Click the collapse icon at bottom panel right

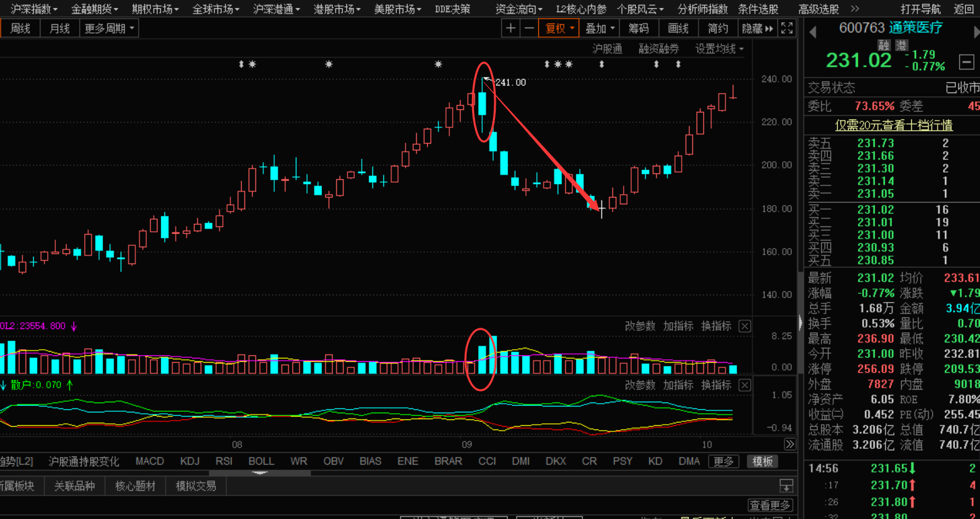(x=785, y=485)
